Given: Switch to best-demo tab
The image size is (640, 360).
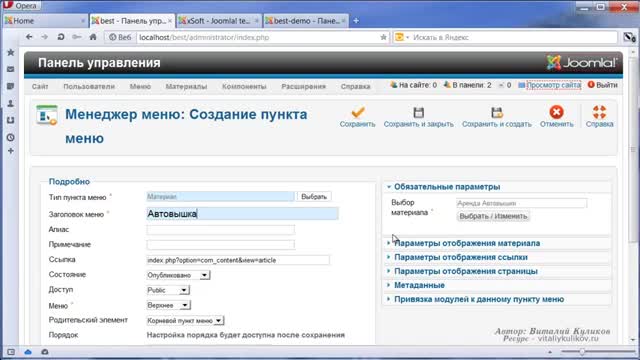Looking at the screenshot, I should (306, 21).
